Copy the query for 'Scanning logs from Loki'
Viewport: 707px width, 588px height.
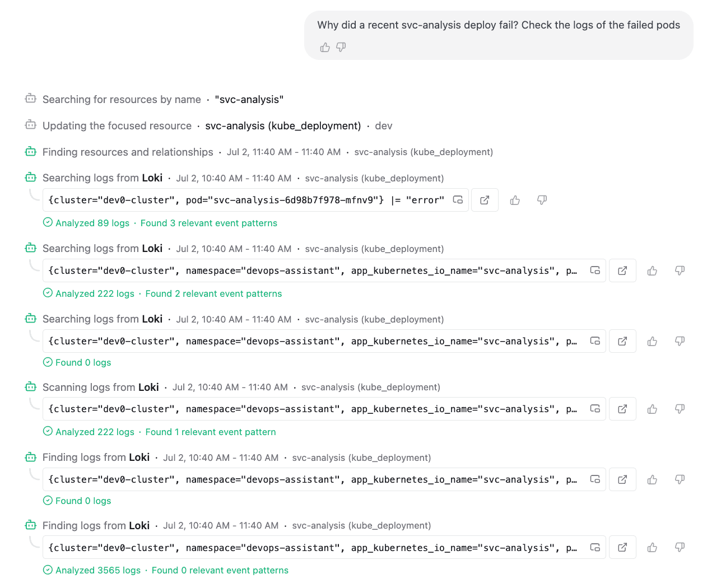pyautogui.click(x=595, y=409)
